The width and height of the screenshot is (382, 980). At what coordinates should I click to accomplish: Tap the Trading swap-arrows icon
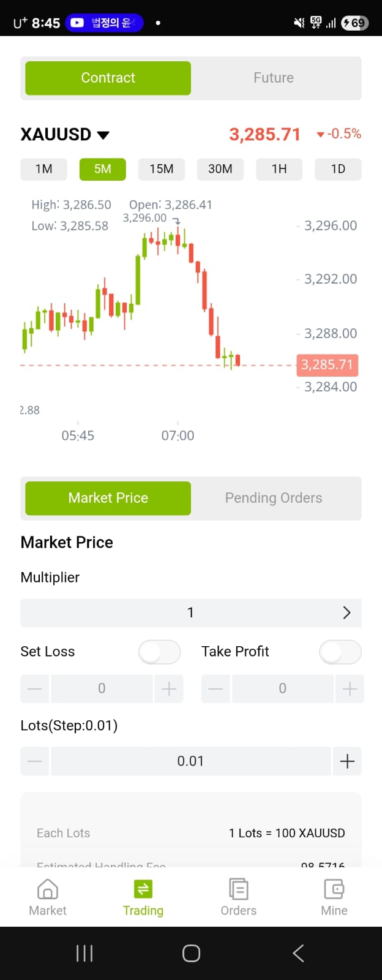[x=143, y=889]
